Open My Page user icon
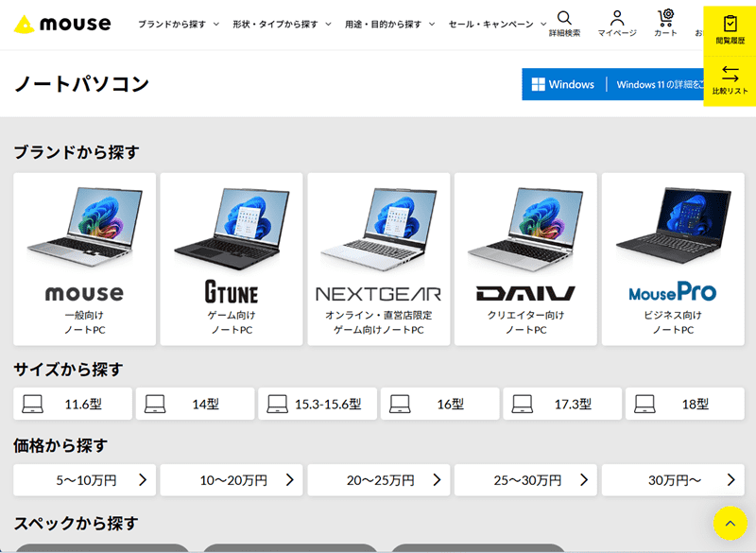 click(617, 18)
